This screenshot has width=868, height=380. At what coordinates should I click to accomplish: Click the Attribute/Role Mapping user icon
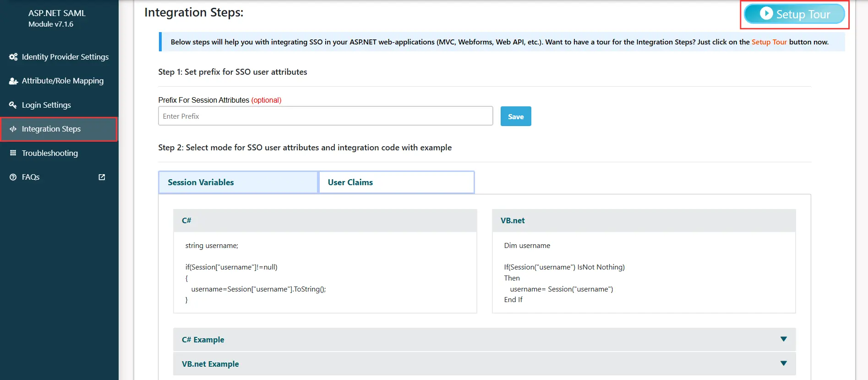pyautogui.click(x=13, y=81)
